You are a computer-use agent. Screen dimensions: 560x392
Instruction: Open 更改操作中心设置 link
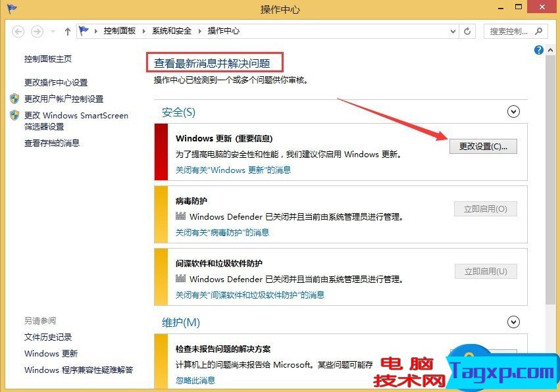56,82
